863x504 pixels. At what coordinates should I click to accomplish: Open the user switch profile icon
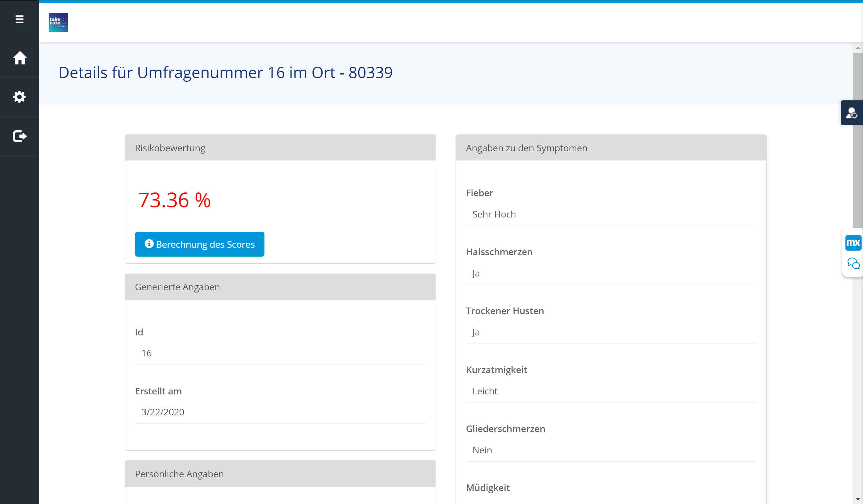pos(852,113)
